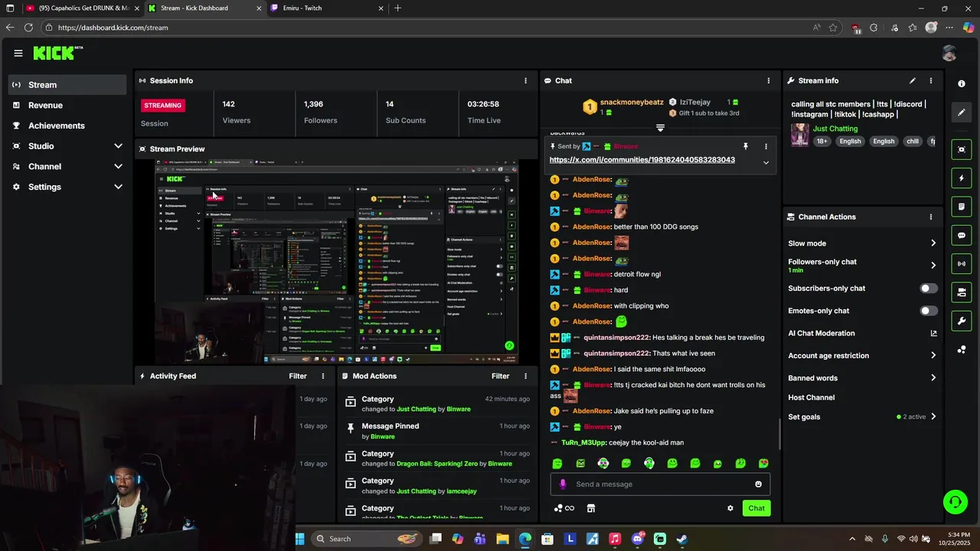
Task: Open Set goals arrow
Action: [x=933, y=417]
